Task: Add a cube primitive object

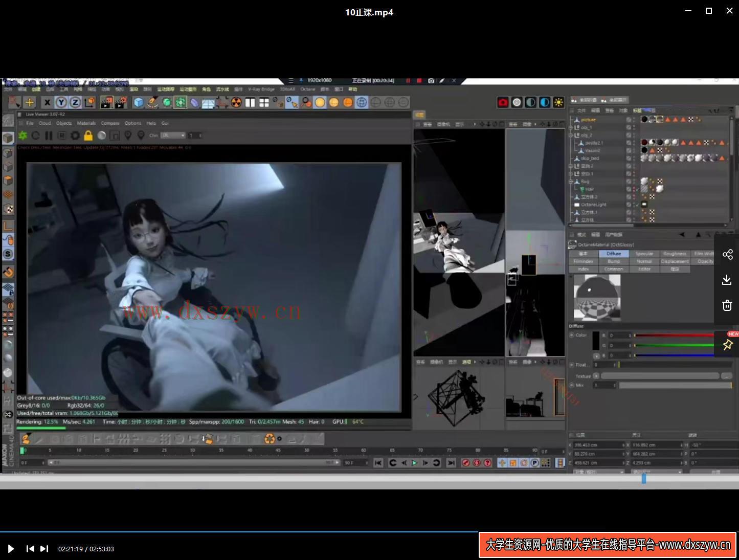Action: (x=138, y=102)
